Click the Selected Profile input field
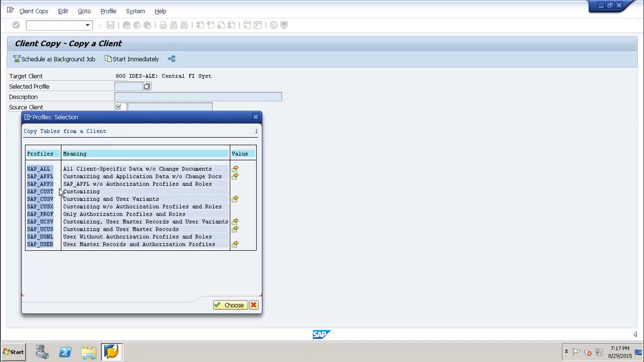The width and height of the screenshot is (644, 362). point(129,86)
